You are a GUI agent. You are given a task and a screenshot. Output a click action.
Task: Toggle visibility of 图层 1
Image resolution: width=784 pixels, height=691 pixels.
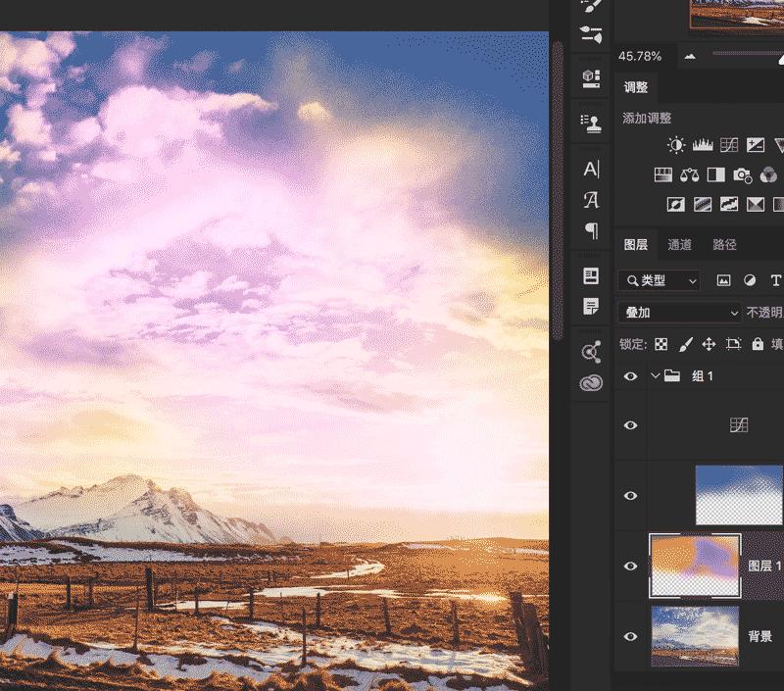coord(631,566)
